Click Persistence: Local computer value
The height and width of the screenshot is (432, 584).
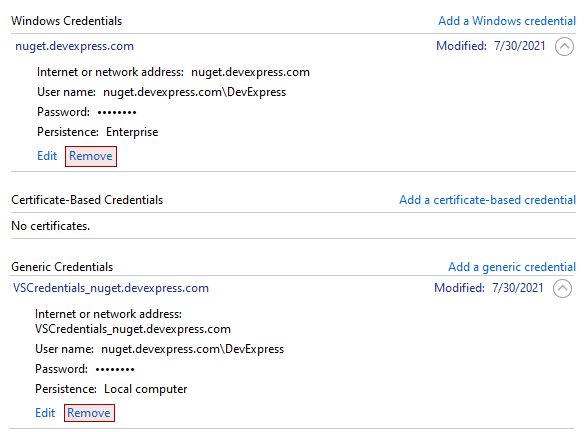[146, 389]
